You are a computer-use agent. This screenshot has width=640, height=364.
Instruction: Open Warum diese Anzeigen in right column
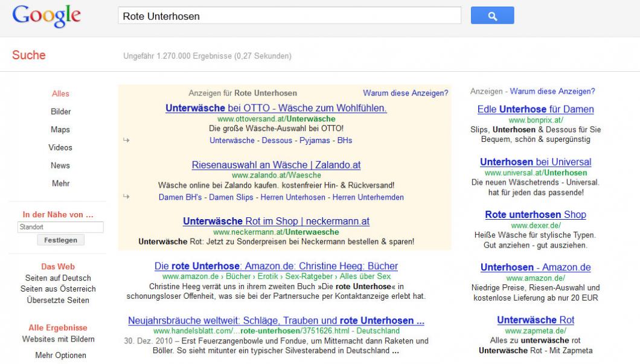(x=552, y=91)
